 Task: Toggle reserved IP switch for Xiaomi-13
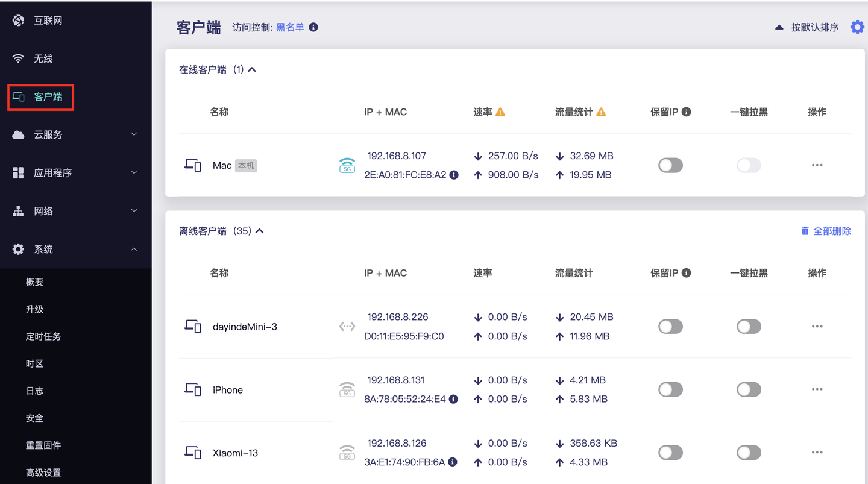click(x=670, y=452)
